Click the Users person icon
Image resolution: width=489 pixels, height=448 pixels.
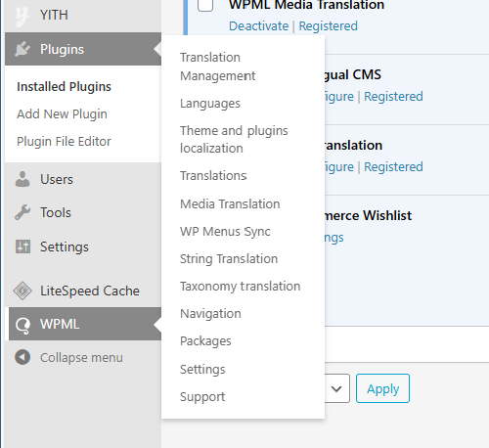pos(22,179)
